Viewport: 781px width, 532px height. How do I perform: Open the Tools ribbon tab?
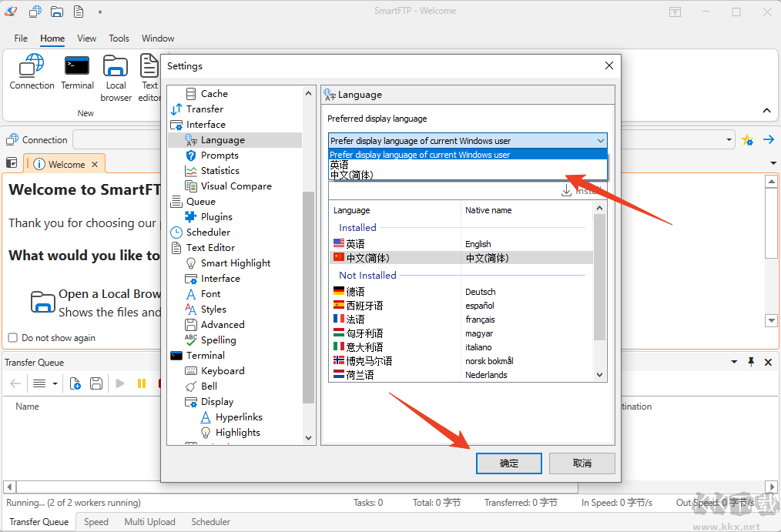119,38
